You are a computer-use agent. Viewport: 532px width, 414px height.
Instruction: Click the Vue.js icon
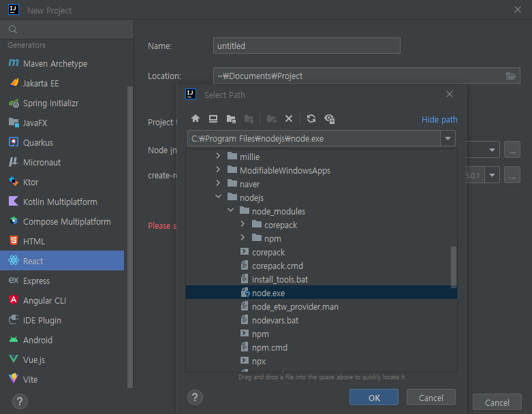click(13, 359)
